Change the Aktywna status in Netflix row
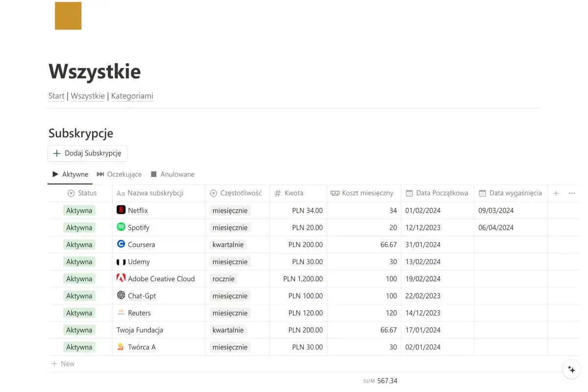The image size is (588, 392). tap(79, 211)
